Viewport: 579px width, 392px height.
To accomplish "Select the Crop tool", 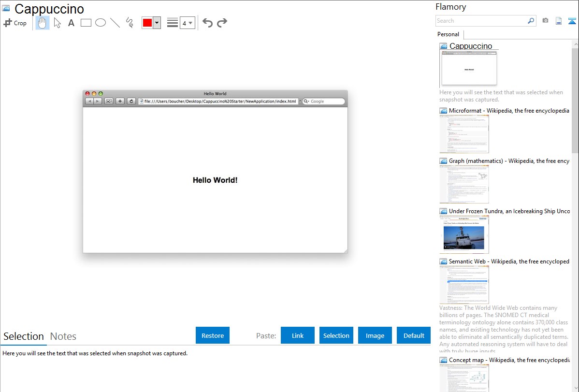I will (15, 23).
